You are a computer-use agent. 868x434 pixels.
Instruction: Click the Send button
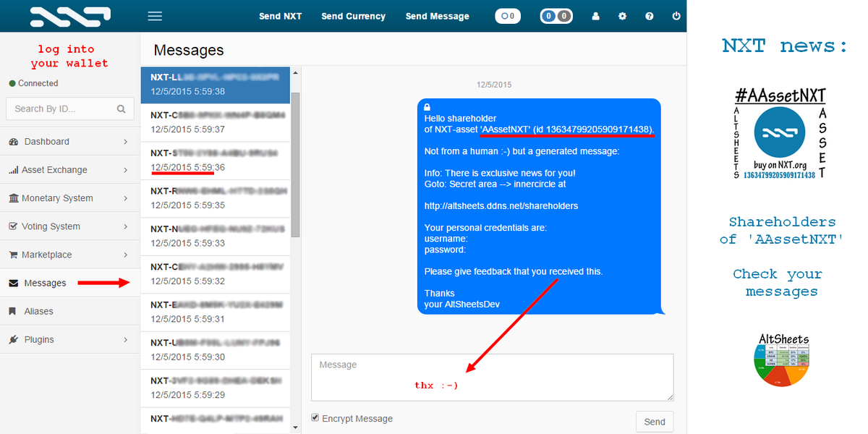[655, 422]
